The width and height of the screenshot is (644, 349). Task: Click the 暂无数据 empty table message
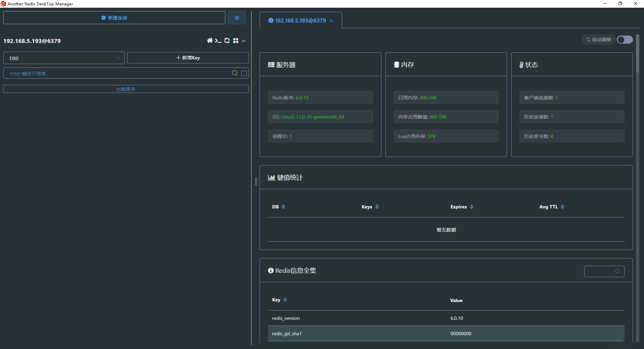pos(446,230)
